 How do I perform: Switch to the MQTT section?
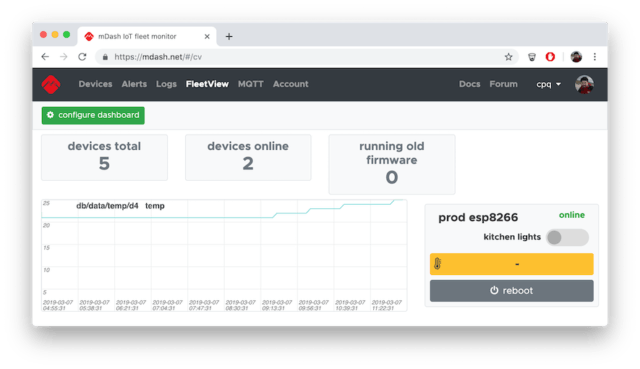251,84
